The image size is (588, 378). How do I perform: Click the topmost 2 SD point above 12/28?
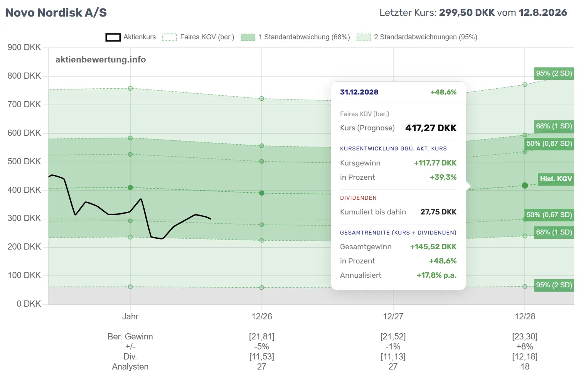point(525,84)
